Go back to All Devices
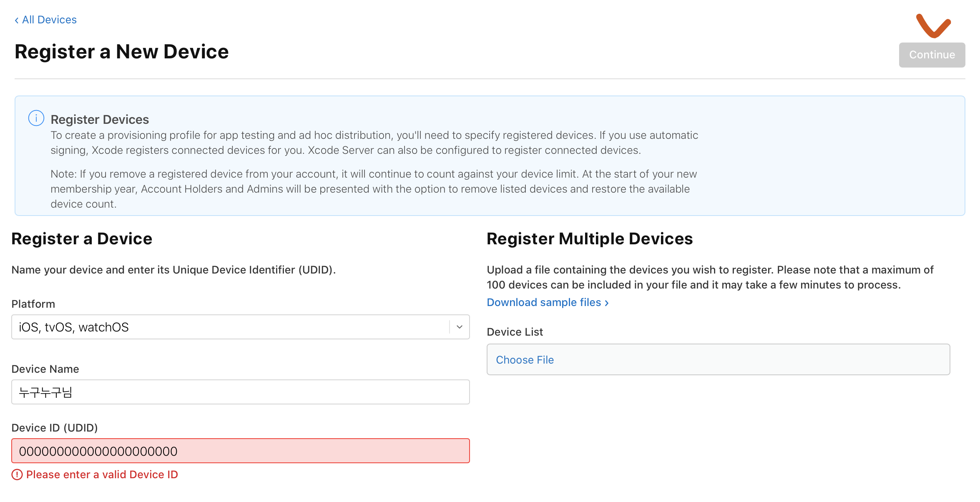The height and width of the screenshot is (502, 980). click(49, 20)
